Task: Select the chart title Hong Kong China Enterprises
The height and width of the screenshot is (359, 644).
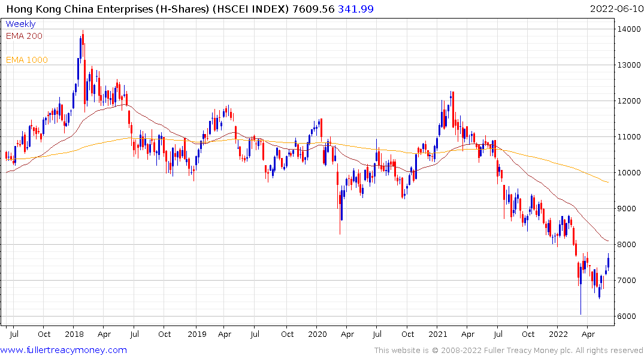Action: pyautogui.click(x=79, y=9)
